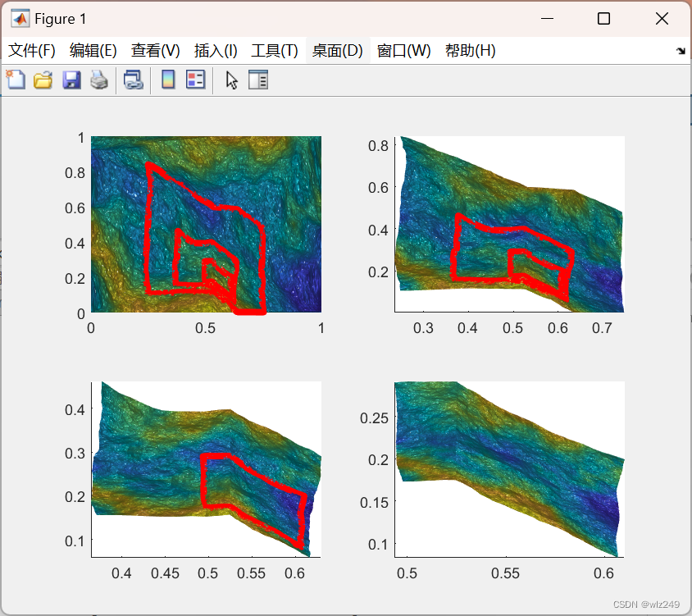Screen dimensions: 692x616
Task: Click the bottom-left subplot surface
Action: click(x=206, y=469)
